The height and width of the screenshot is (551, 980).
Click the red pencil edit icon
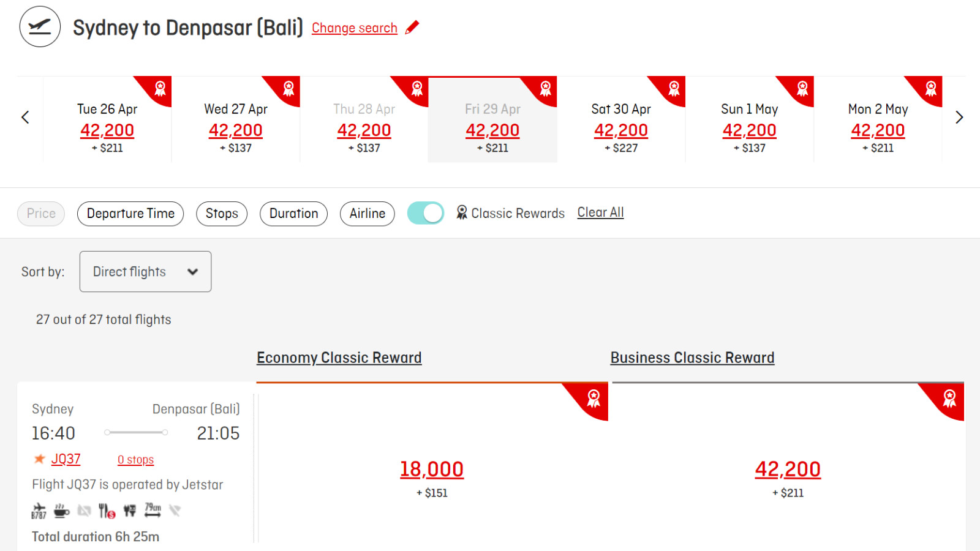click(x=412, y=28)
